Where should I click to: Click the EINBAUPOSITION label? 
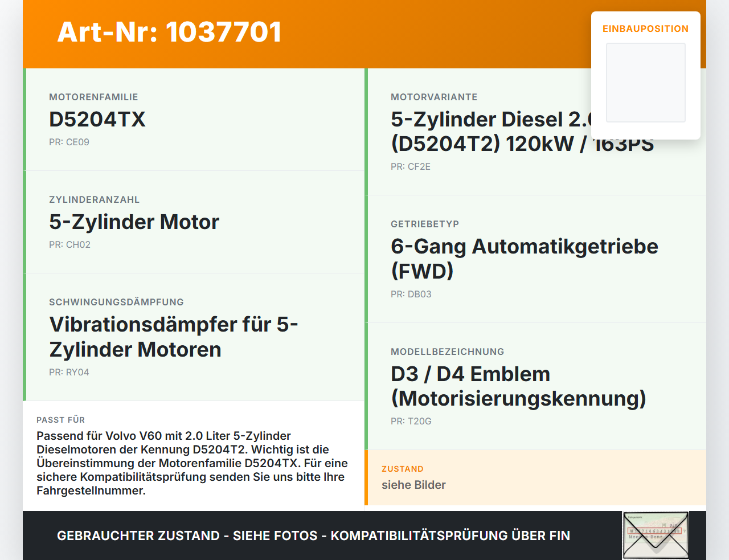(646, 28)
